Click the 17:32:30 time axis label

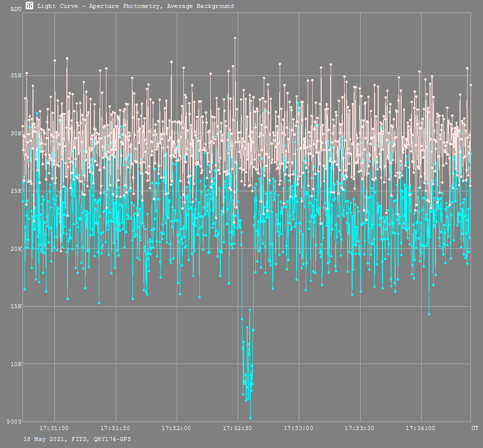[x=237, y=429]
